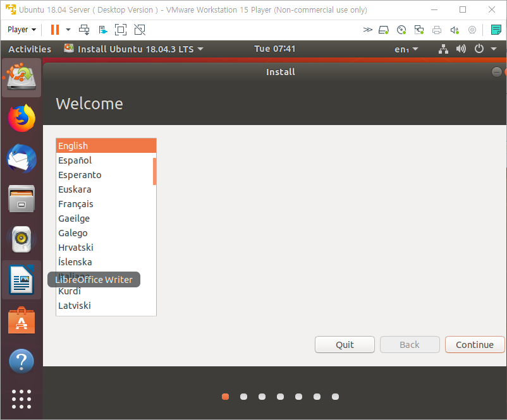Pause the virtual machine with the orange icon
Viewport: 507px width, 420px height.
tap(55, 30)
